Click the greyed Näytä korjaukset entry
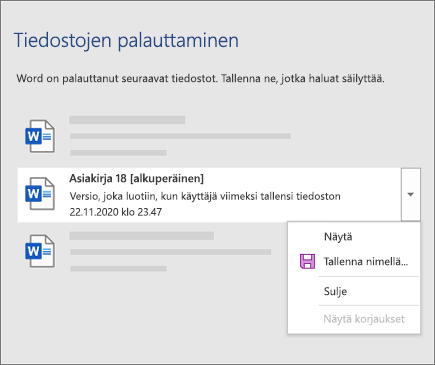Viewport: 435px width, 365px height. 364,319
